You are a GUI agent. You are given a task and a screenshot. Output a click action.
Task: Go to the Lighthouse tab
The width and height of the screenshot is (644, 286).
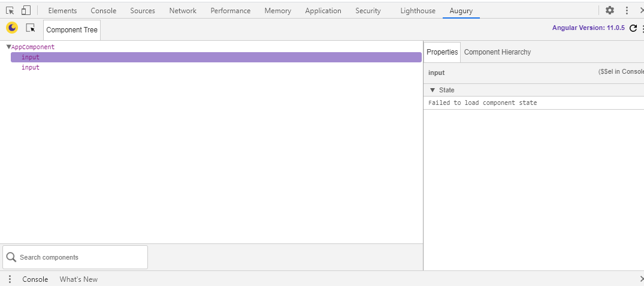pyautogui.click(x=418, y=11)
